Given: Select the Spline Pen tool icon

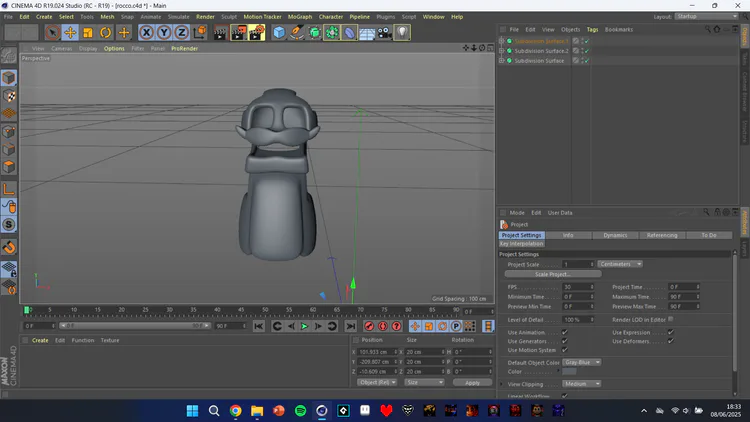Looking at the screenshot, I should pos(297,33).
